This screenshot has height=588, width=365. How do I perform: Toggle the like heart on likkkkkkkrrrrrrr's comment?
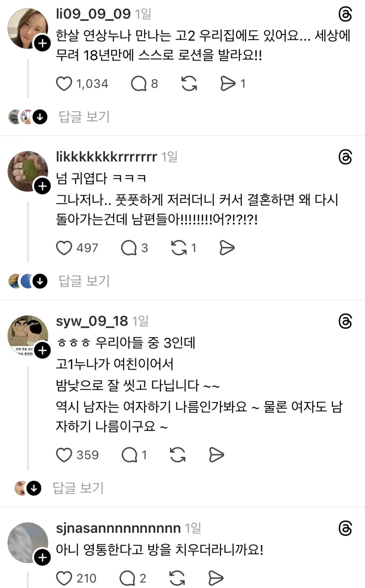tap(64, 248)
